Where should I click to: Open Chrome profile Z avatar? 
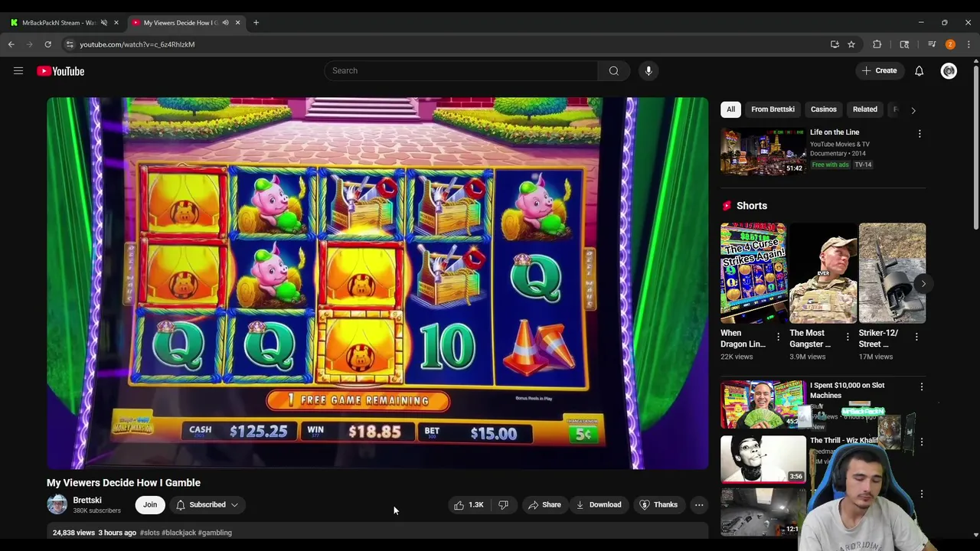click(x=950, y=44)
